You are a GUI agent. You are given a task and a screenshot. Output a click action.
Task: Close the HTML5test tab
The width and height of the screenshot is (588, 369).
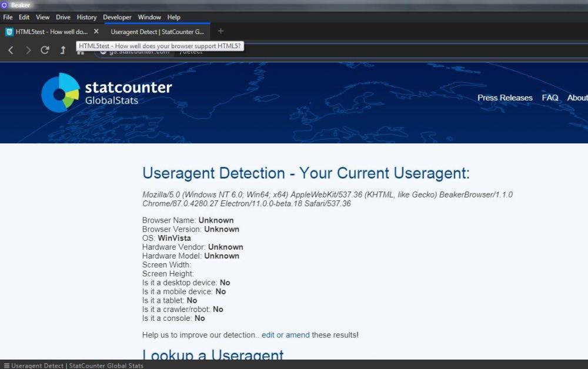click(x=96, y=31)
